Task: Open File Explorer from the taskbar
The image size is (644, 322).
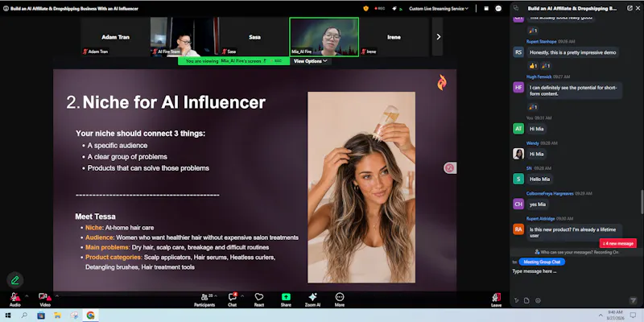Action: 57,316
